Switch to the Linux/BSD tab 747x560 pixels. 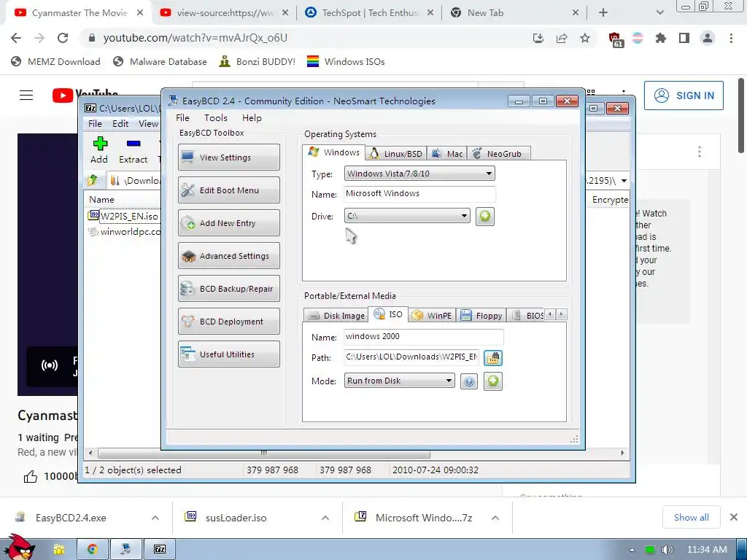[396, 153]
